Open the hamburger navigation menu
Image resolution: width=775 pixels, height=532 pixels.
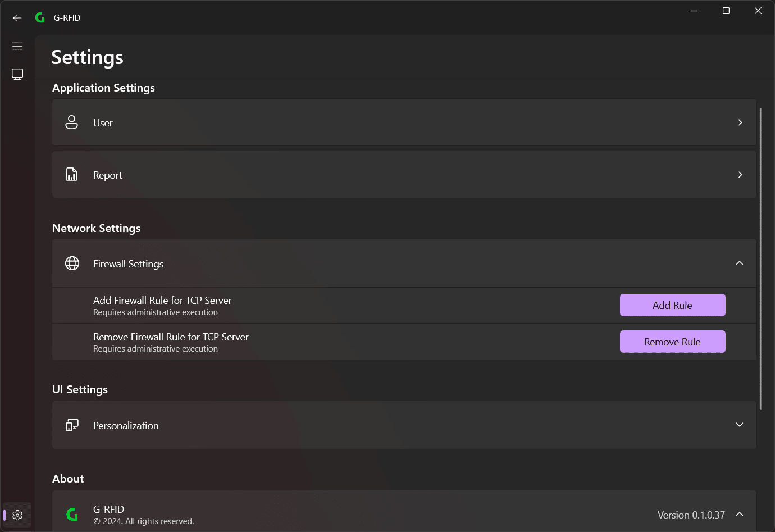tap(17, 46)
